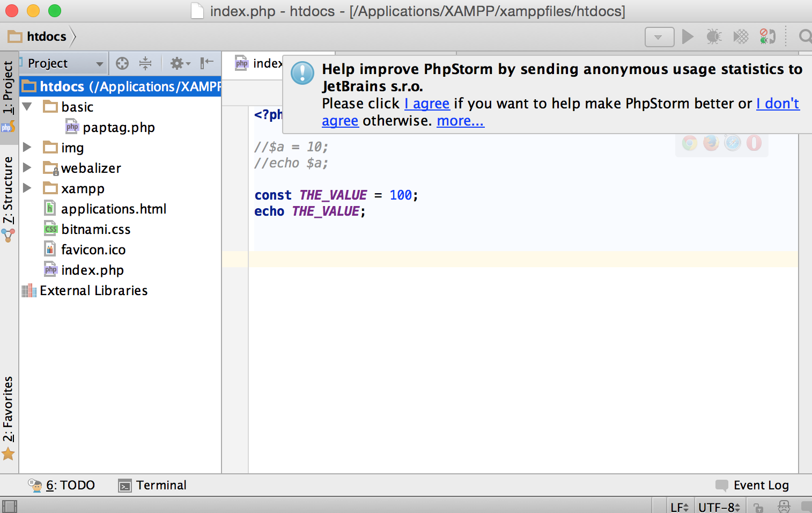The height and width of the screenshot is (513, 812).
Task: Select the htdocs project root
Action: click(x=121, y=86)
